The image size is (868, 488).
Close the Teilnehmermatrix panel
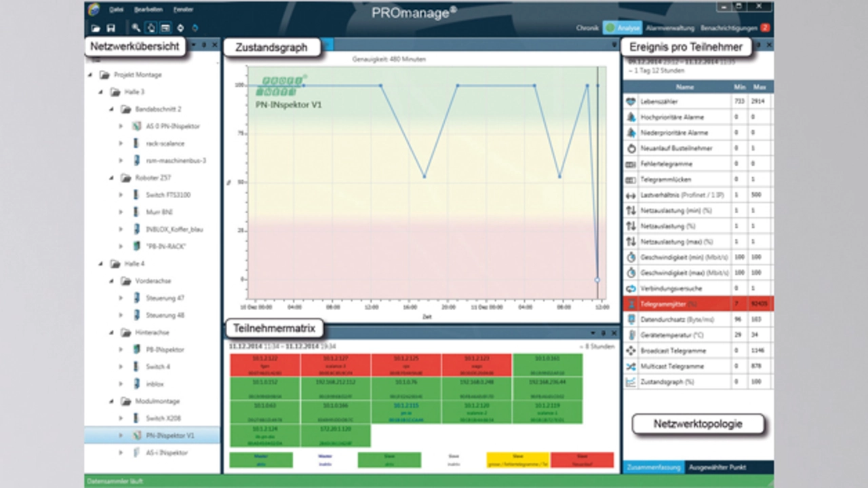[614, 333]
